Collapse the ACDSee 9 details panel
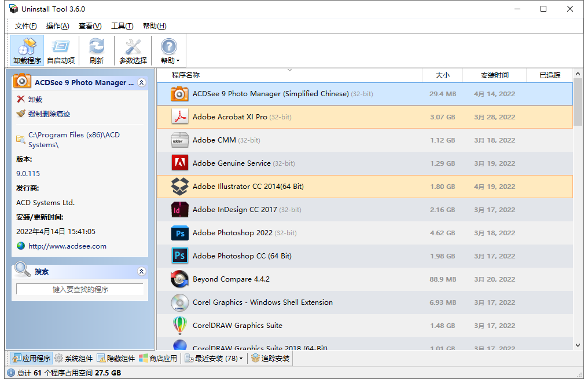The image size is (588, 383). (141, 83)
